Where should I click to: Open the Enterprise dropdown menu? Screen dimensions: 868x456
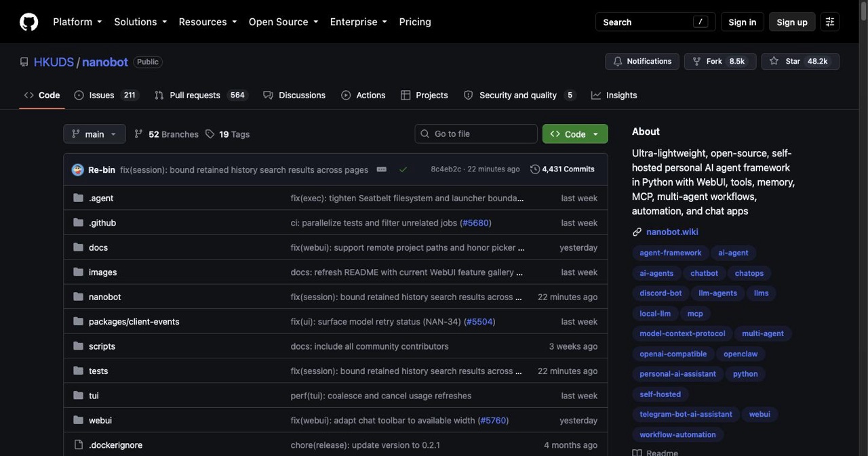(359, 22)
